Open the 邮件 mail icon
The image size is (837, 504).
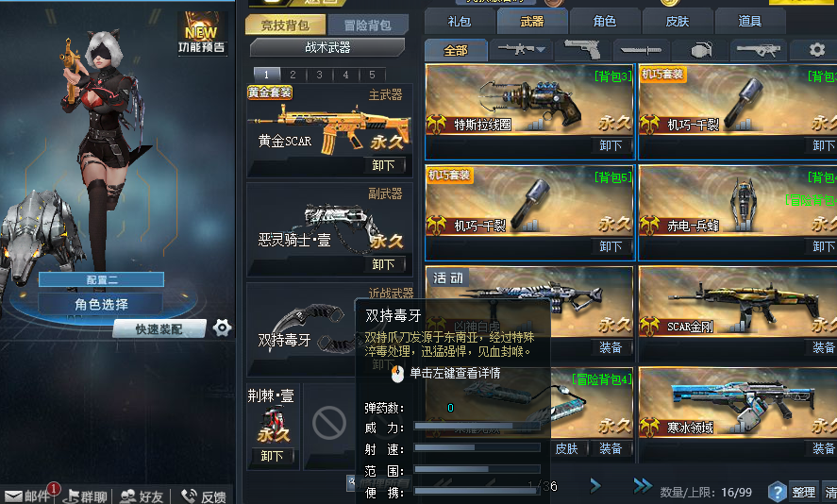click(27, 496)
